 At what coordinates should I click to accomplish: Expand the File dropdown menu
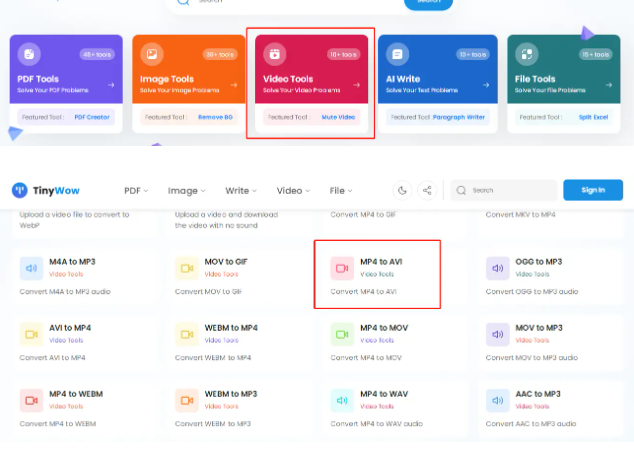(341, 191)
